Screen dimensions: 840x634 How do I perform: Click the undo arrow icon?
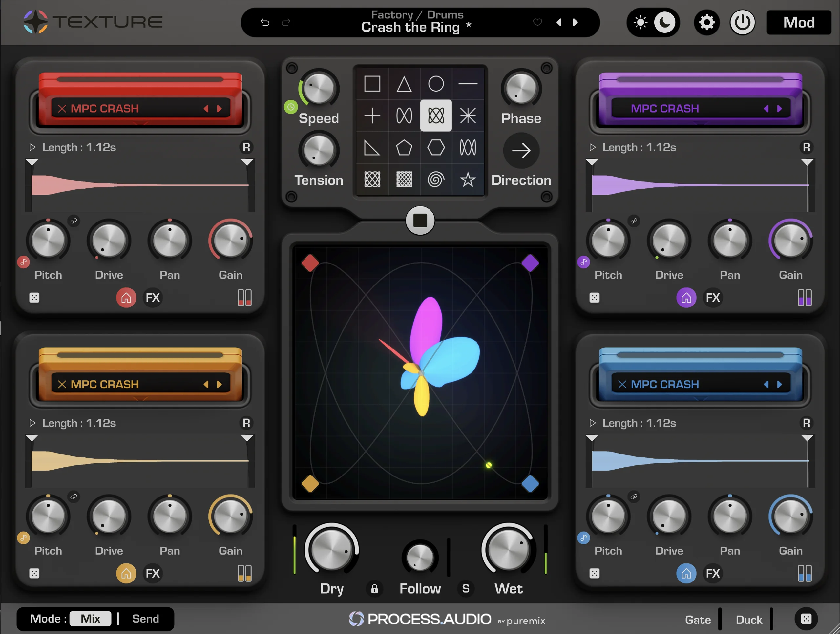[x=265, y=22]
